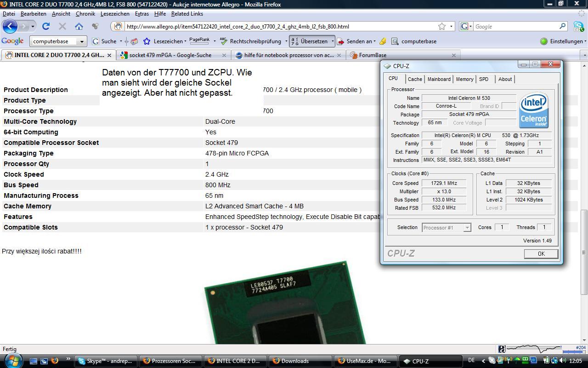588x368 pixels.
Task: Open Google toolbar Einstellungen menu
Action: pos(563,41)
